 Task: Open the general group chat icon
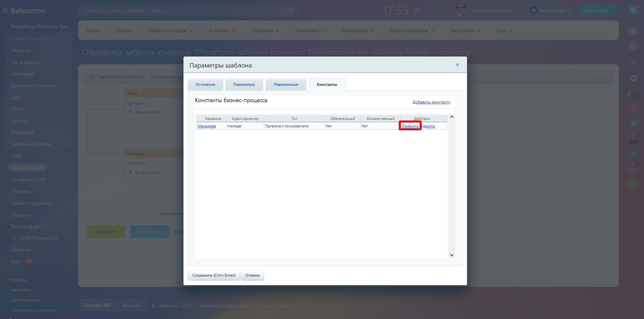pyautogui.click(x=633, y=78)
